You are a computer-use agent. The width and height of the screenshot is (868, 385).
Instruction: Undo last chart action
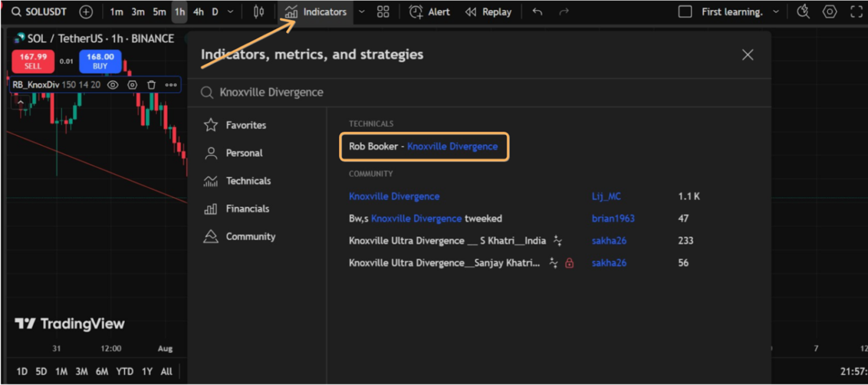[537, 12]
